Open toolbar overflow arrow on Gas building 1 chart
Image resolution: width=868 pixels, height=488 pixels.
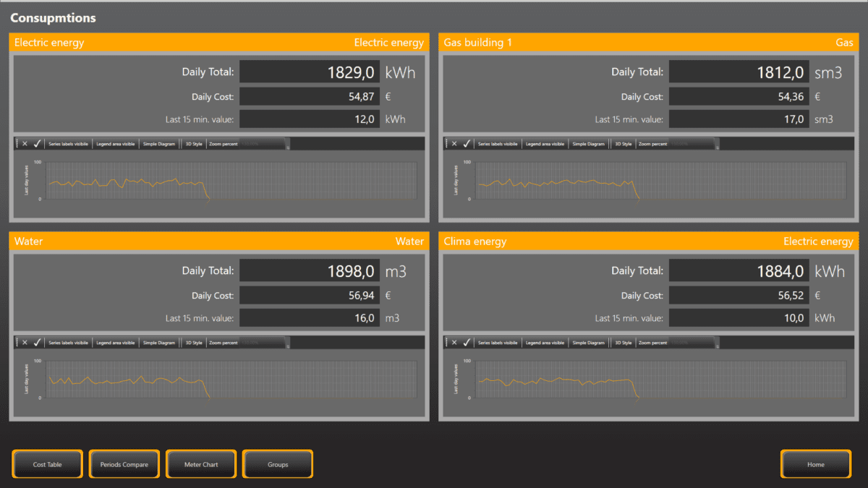[718, 145]
